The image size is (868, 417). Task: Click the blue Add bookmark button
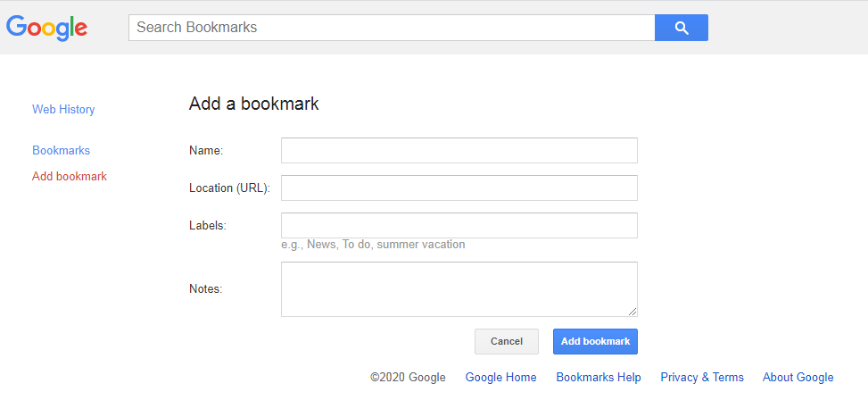point(595,342)
